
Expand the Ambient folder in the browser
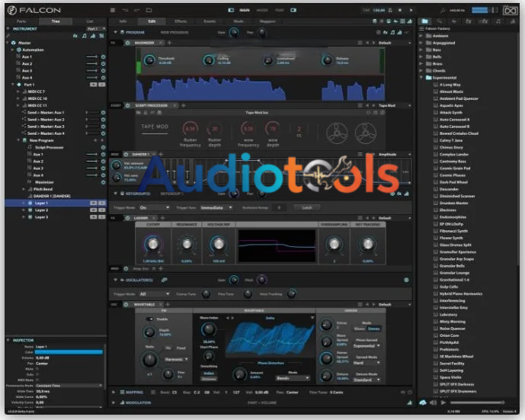coord(421,36)
